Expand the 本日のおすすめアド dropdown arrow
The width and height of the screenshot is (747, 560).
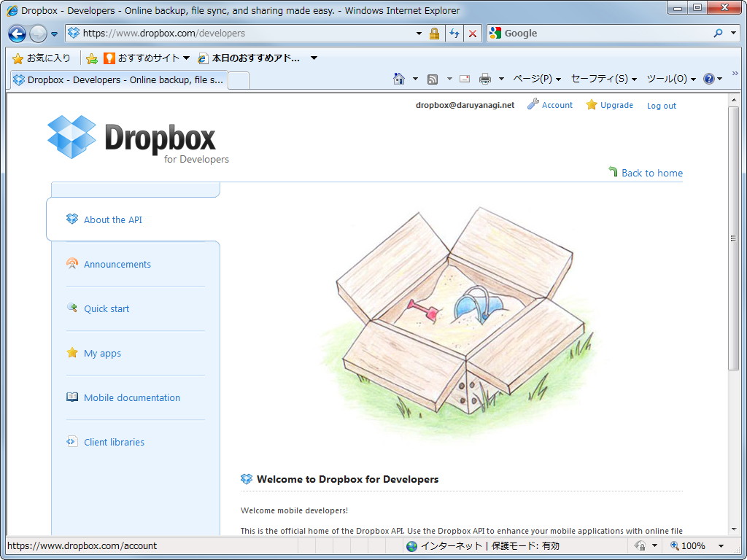[314, 58]
